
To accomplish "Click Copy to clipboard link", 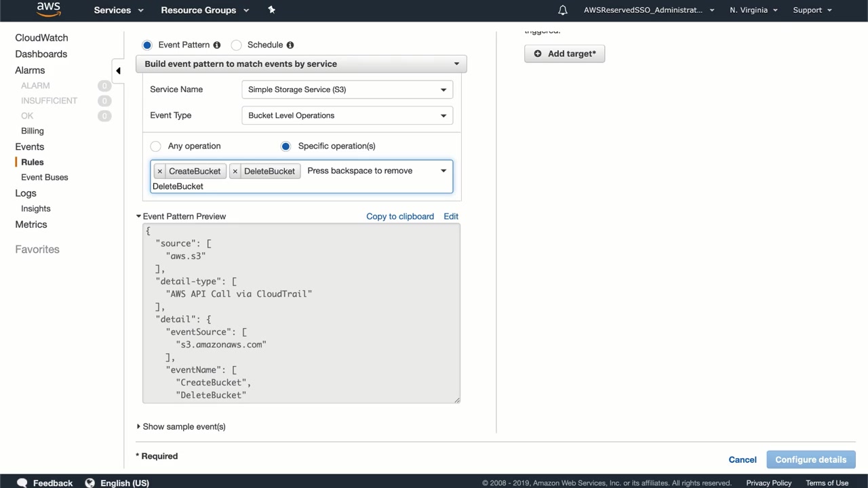I will (399, 216).
